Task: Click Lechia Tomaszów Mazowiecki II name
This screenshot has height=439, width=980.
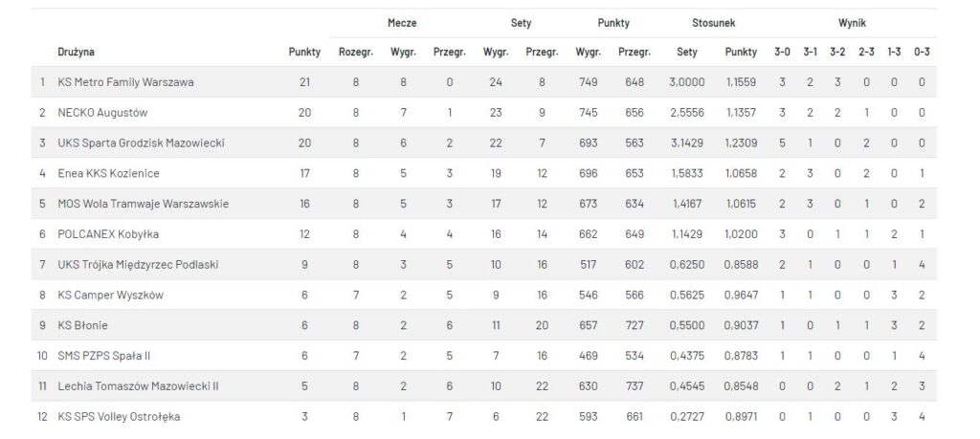Action: coord(138,386)
